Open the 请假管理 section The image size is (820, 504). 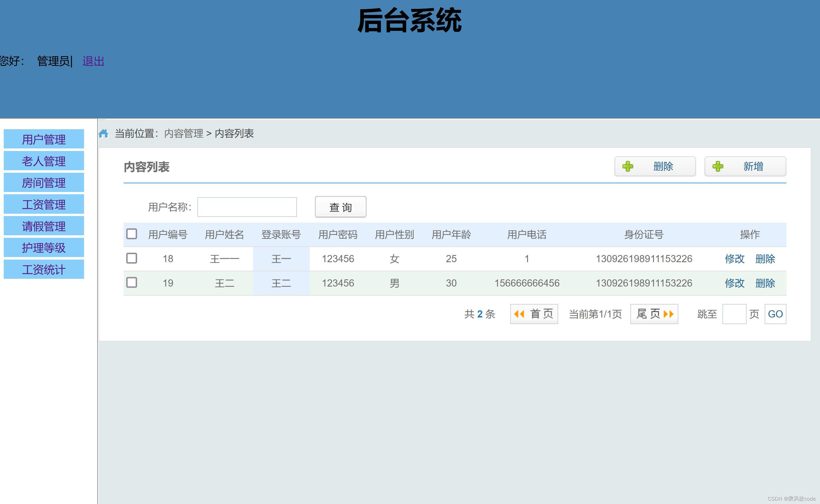[x=44, y=226]
